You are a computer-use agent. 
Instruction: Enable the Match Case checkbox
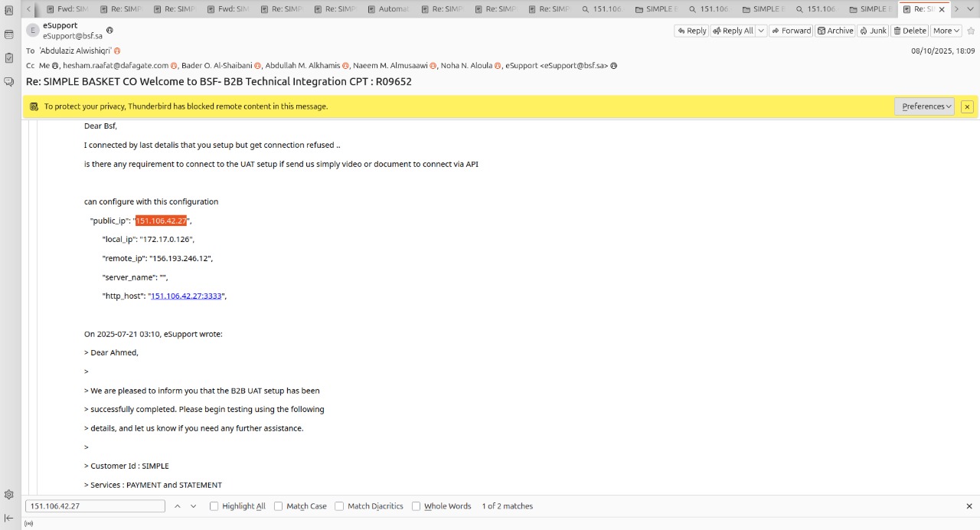(x=279, y=506)
